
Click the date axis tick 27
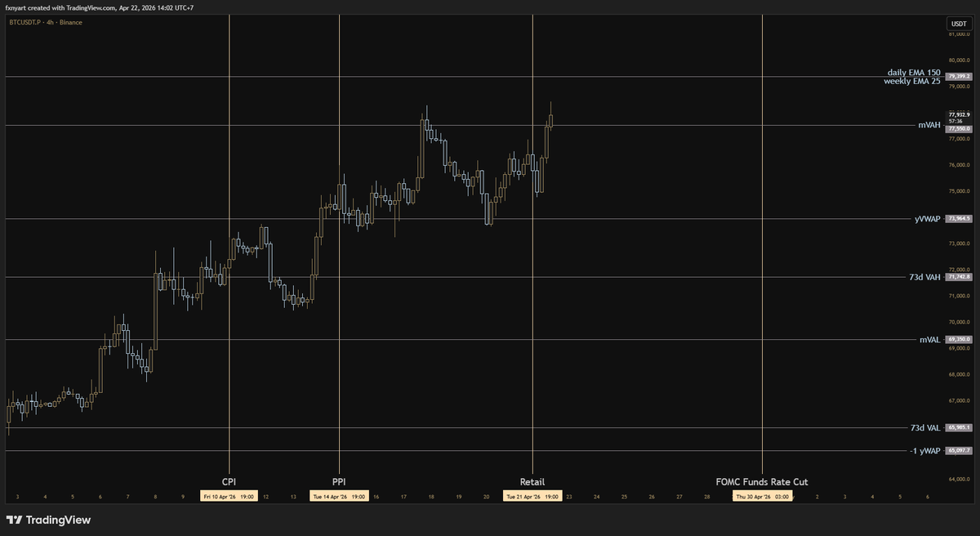tap(679, 497)
